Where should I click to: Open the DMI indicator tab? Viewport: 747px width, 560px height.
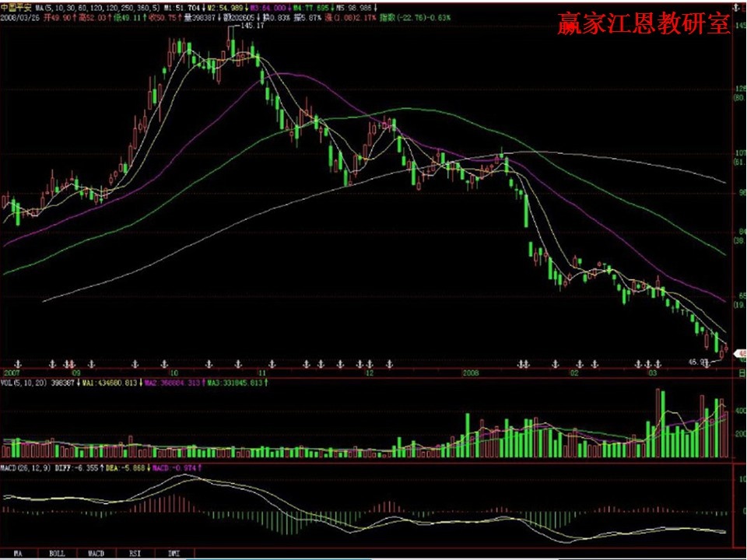[x=174, y=553]
